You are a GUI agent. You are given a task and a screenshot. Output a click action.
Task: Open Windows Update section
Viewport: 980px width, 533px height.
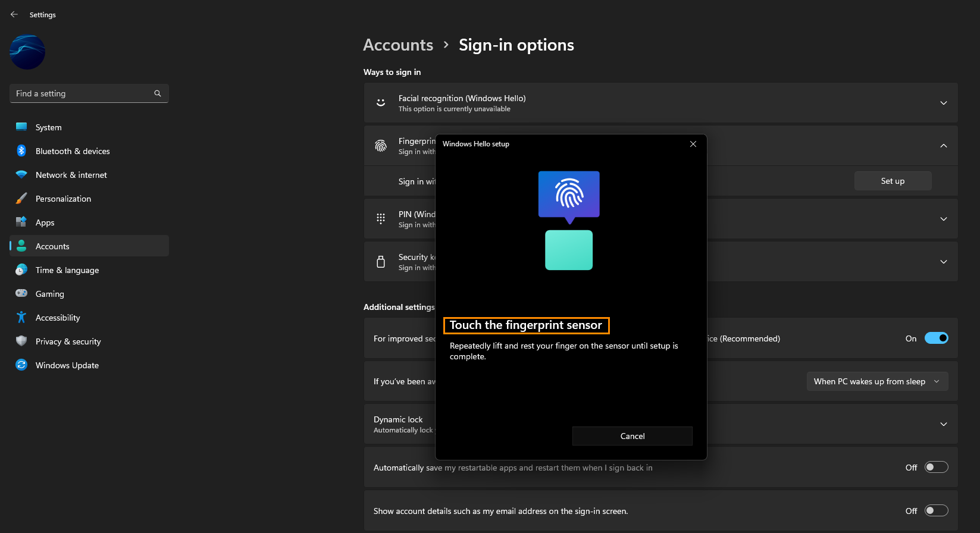(89, 365)
